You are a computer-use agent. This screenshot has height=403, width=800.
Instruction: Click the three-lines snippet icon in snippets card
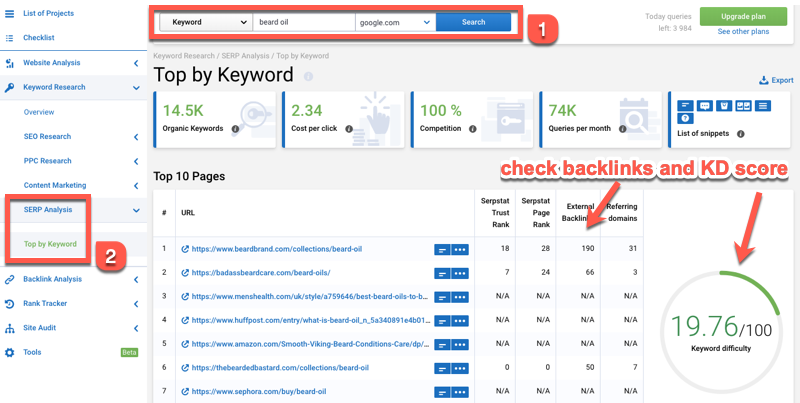click(x=763, y=106)
